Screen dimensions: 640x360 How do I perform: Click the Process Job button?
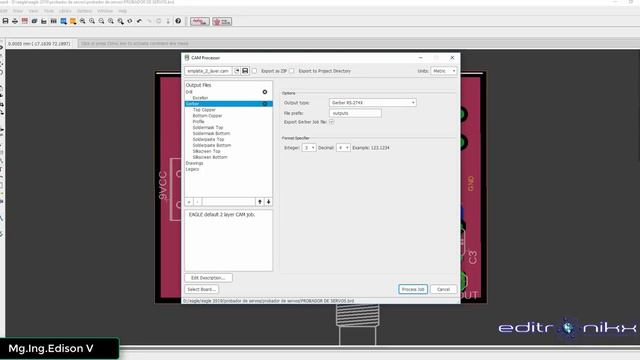[413, 289]
